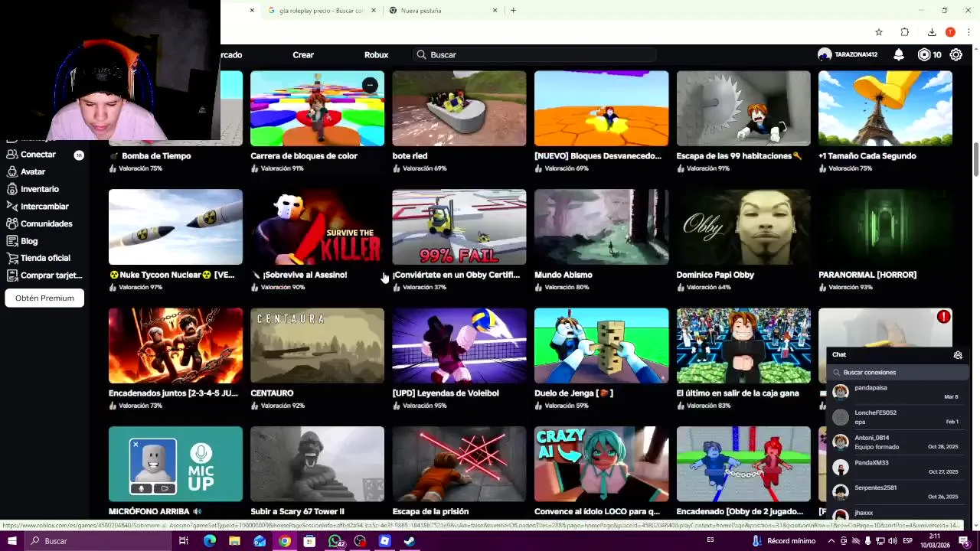
Task: Open the Crear menu item
Action: click(303, 55)
